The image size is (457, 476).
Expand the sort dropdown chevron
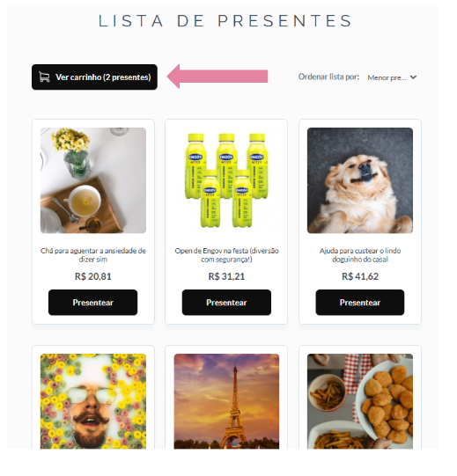(x=413, y=77)
